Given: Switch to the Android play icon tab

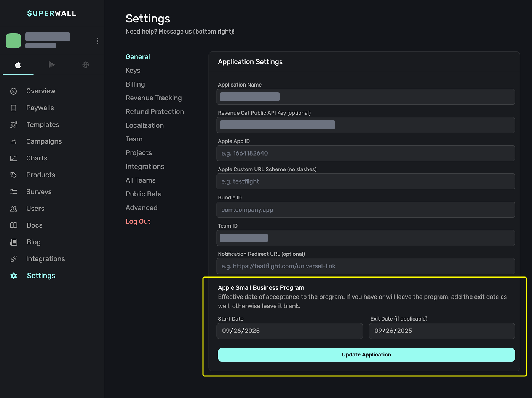Looking at the screenshot, I should [x=52, y=65].
